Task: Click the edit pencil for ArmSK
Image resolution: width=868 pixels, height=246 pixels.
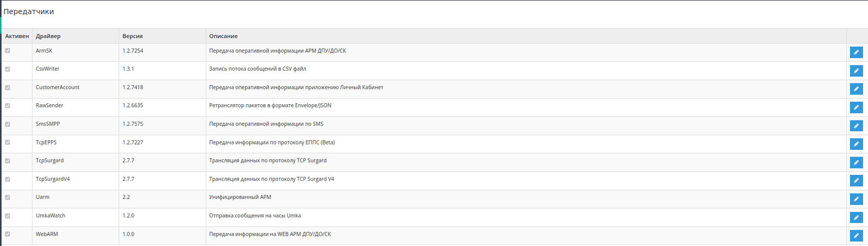Action: click(856, 52)
